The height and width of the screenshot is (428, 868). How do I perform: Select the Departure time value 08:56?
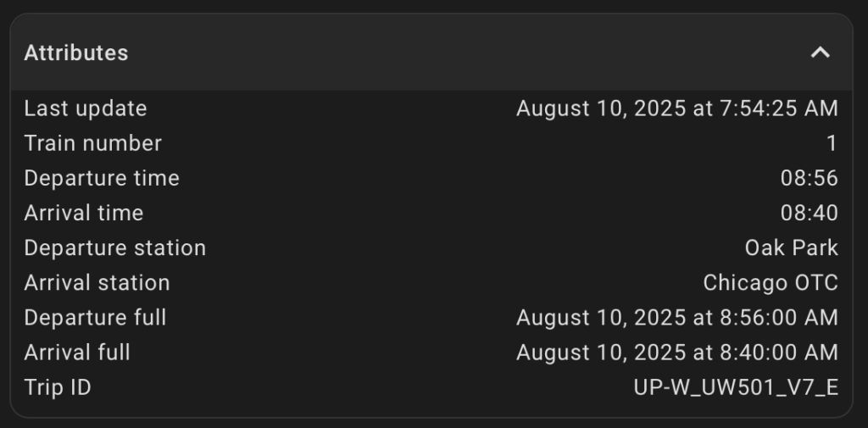point(810,178)
